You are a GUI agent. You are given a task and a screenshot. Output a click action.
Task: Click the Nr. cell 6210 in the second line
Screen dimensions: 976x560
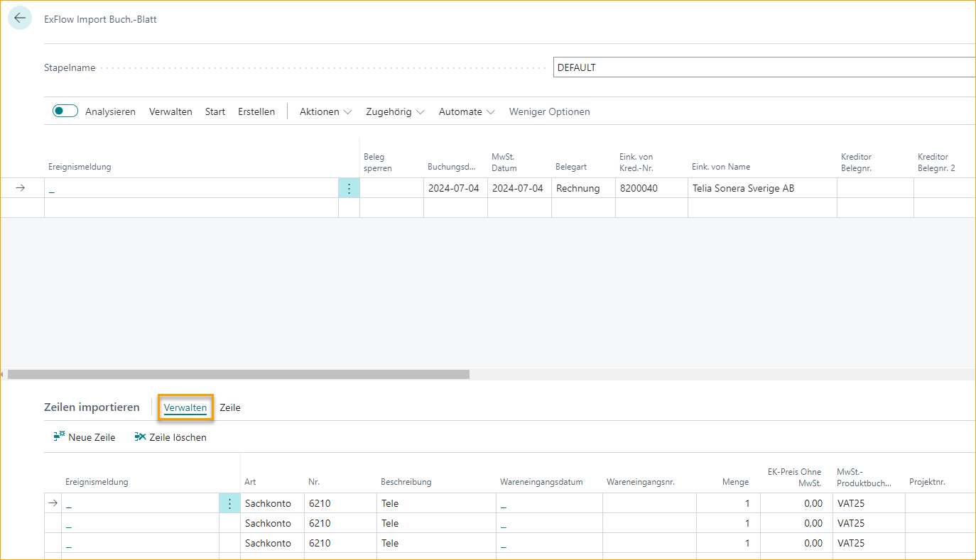tap(340, 523)
